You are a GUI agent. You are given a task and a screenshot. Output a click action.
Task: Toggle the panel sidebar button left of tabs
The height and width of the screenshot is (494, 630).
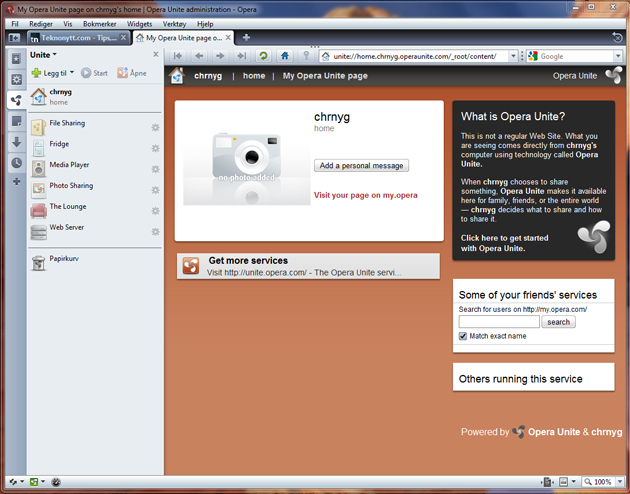tap(14, 38)
